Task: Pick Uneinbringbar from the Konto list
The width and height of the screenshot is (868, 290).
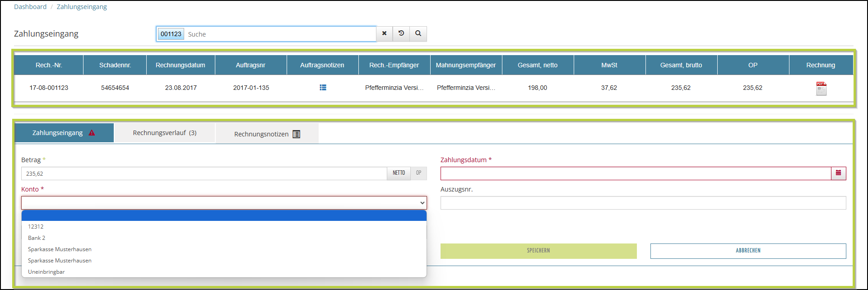Action: tap(46, 272)
